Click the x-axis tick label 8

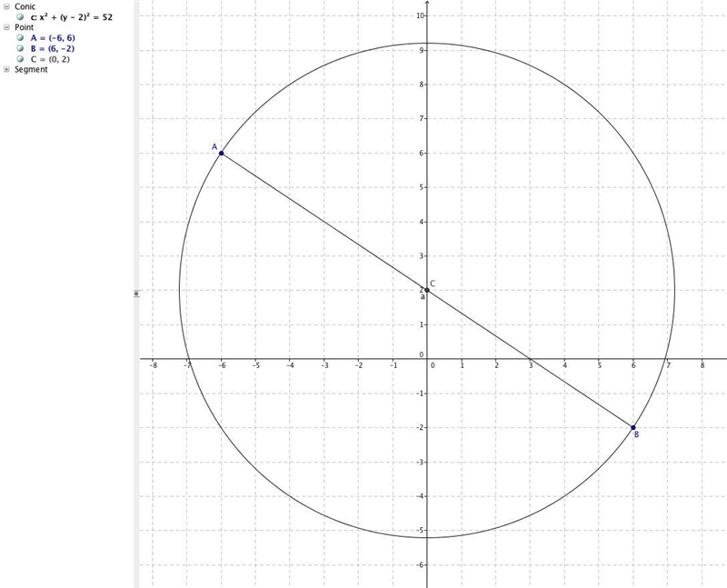click(702, 365)
